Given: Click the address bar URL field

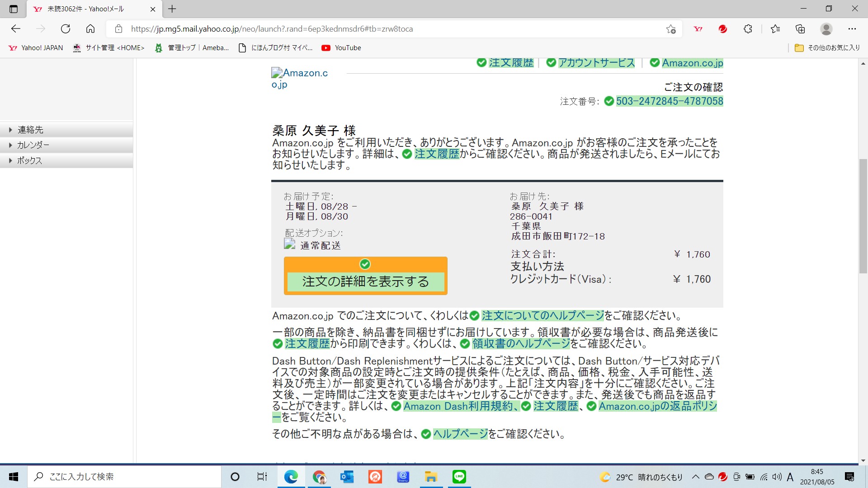Looking at the screenshot, I should point(393,29).
